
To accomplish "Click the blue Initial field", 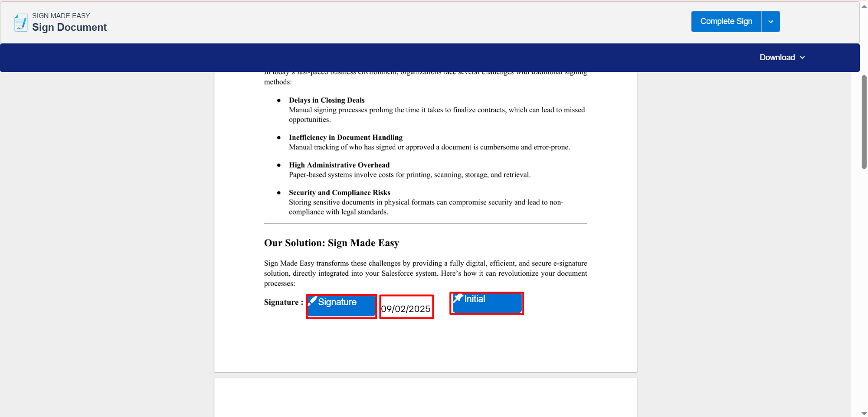I will tap(487, 303).
